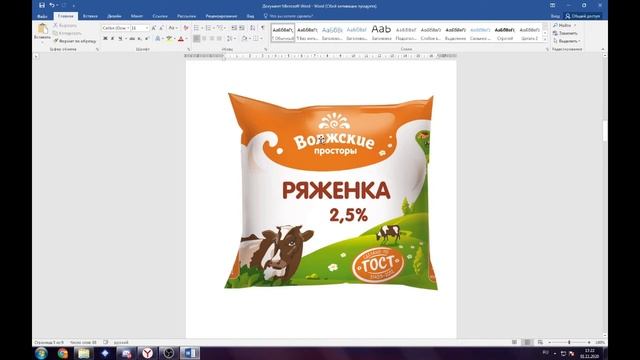The image size is (640, 360).
Task: Toggle subscript formatting
Action: [x=140, y=38]
